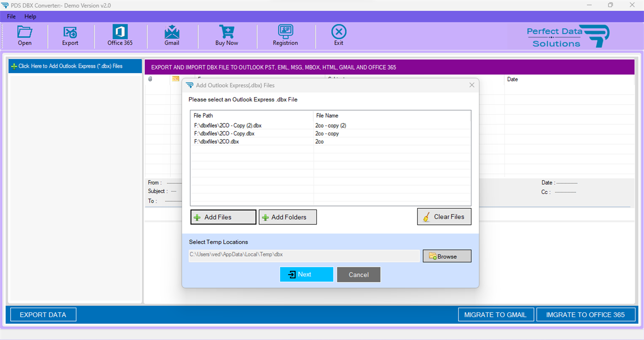Select the Exit toolbar icon
This screenshot has height=340, width=644.
coord(338,35)
